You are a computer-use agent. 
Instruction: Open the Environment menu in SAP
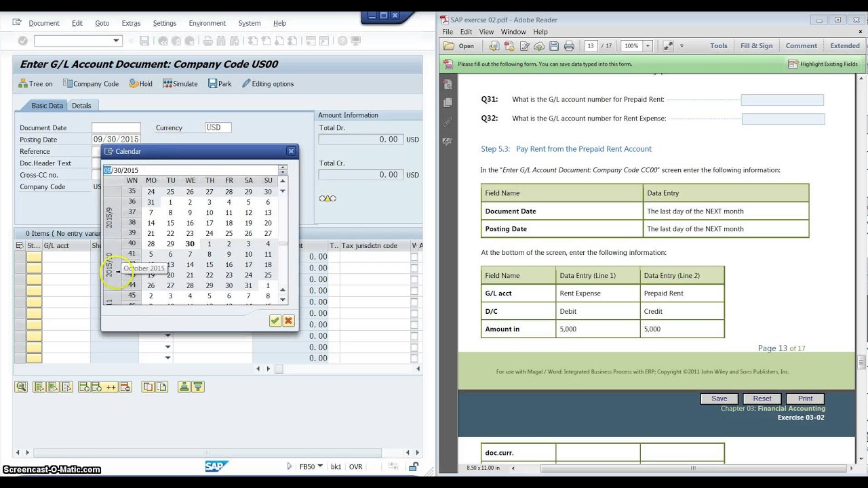[x=207, y=23]
